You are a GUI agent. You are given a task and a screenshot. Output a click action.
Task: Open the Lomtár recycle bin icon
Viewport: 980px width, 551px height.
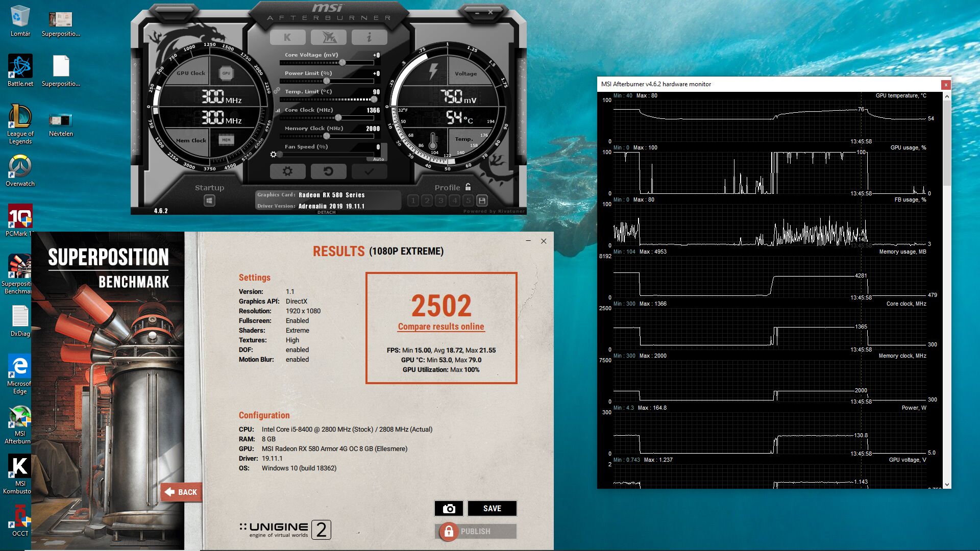pos(20,21)
